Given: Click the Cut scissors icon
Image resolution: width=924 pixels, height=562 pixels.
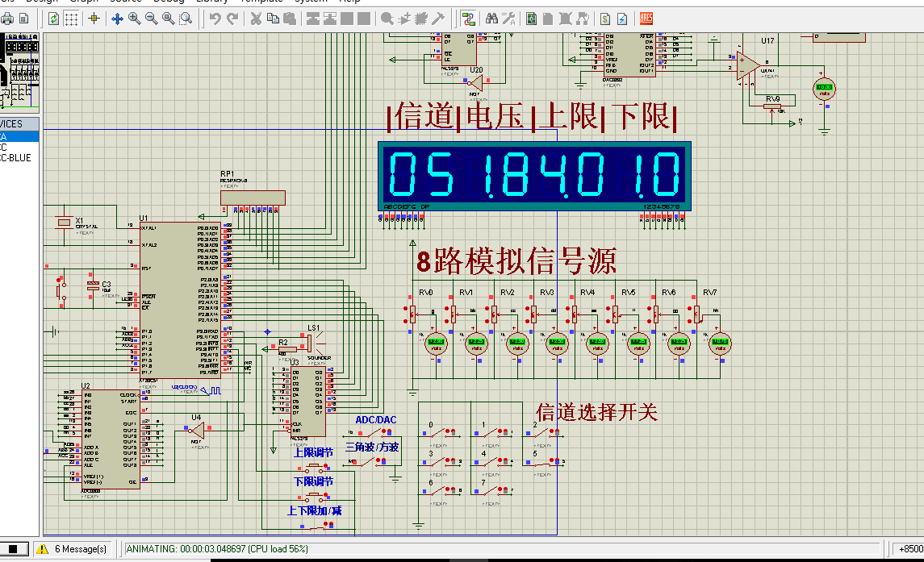Looking at the screenshot, I should [x=256, y=19].
